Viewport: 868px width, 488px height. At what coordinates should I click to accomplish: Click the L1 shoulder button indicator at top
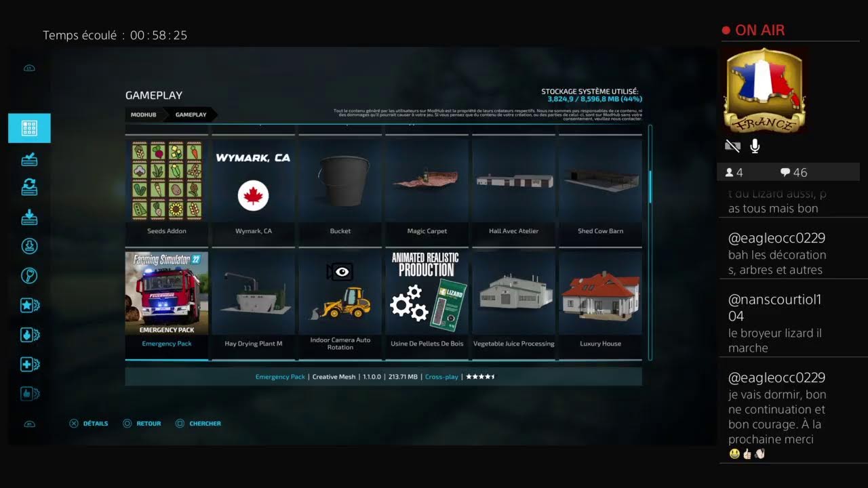click(x=29, y=68)
